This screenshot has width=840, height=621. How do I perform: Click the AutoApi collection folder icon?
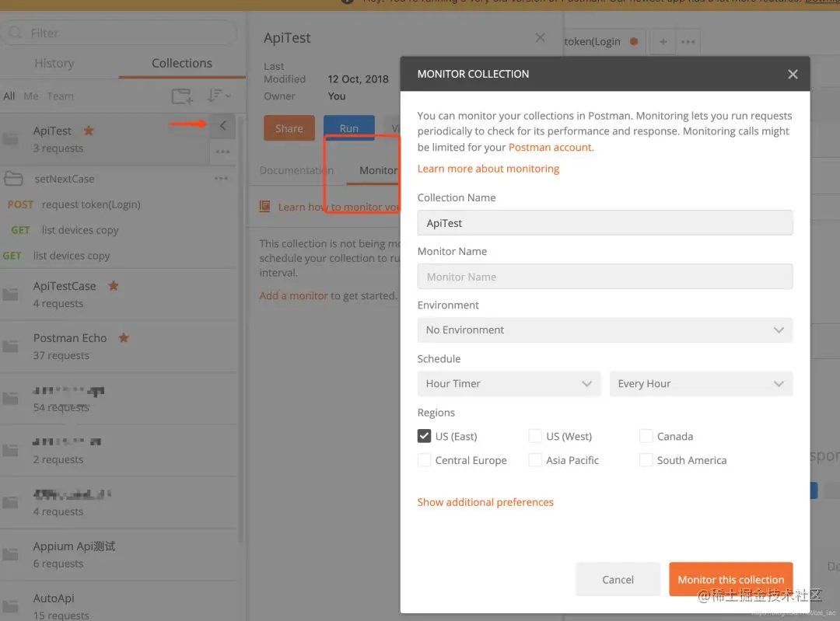pyautogui.click(x=10, y=606)
